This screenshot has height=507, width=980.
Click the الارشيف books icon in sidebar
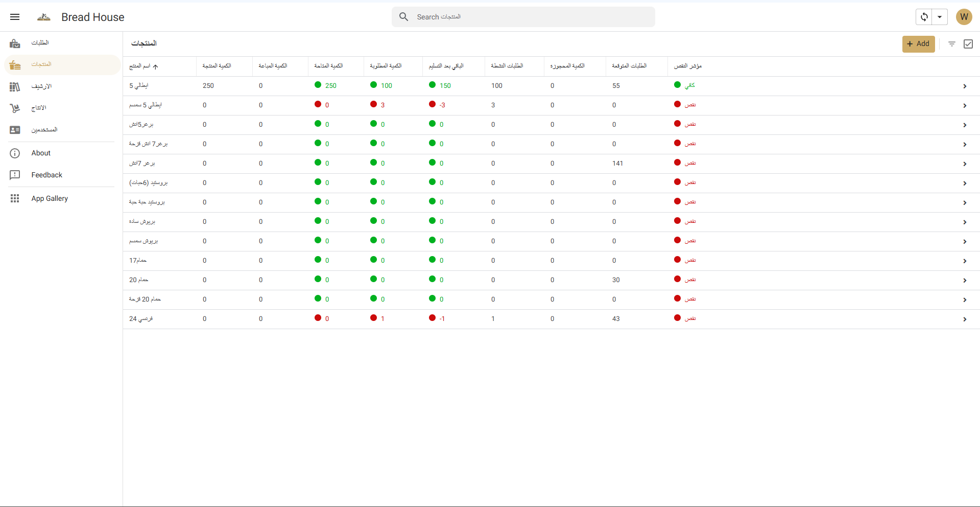[15, 87]
